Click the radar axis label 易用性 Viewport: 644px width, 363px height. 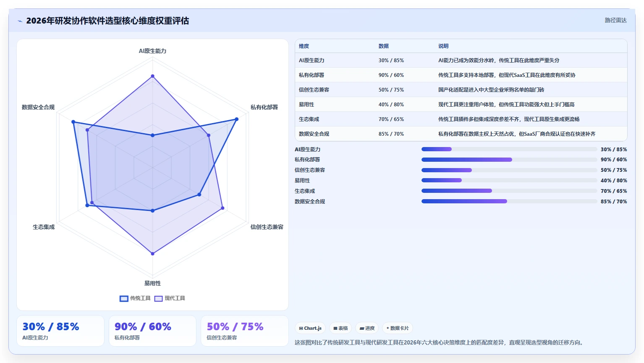(x=153, y=283)
